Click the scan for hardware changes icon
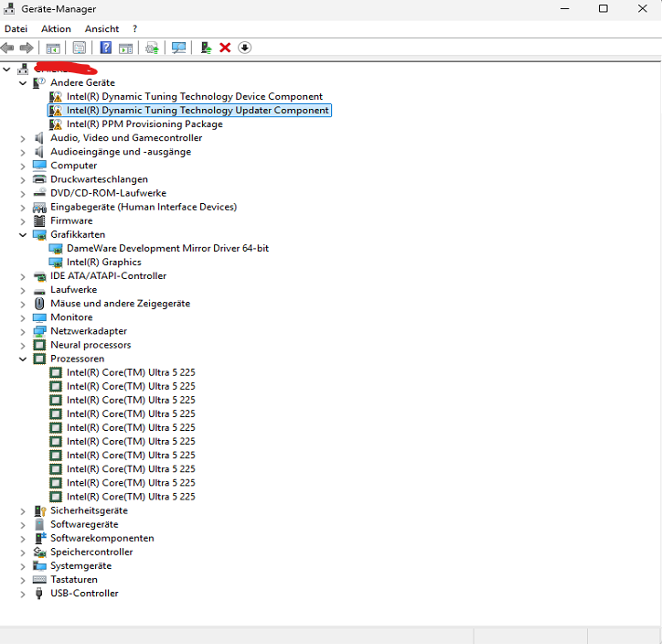662x644 pixels. point(178,48)
